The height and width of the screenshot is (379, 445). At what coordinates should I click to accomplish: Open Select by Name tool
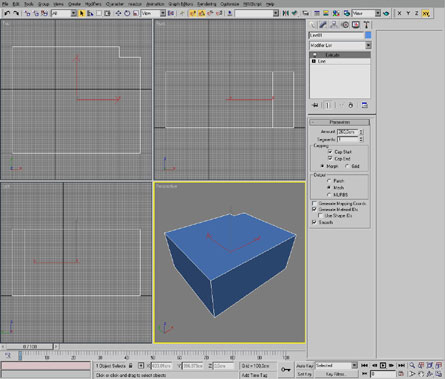90,13
